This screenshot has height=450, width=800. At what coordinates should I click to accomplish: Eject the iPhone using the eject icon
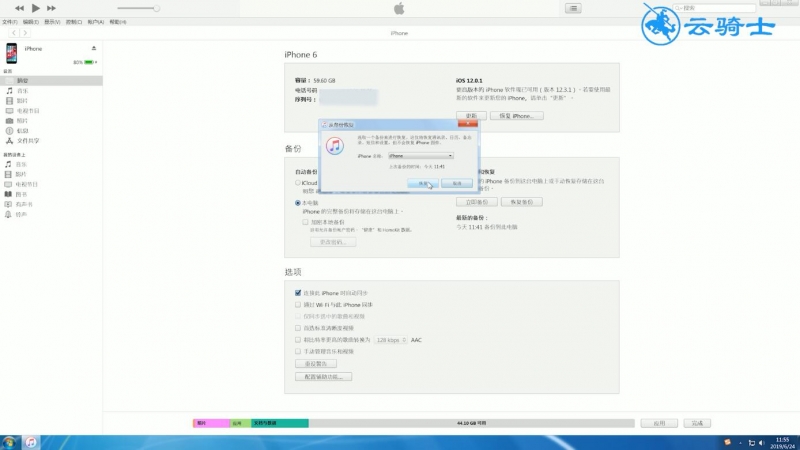click(94, 48)
